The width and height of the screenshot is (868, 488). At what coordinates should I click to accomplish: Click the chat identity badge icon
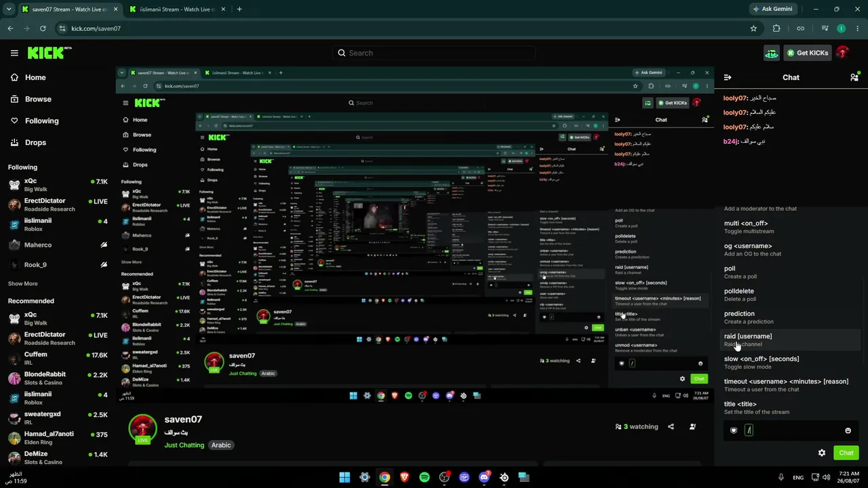[733, 430]
